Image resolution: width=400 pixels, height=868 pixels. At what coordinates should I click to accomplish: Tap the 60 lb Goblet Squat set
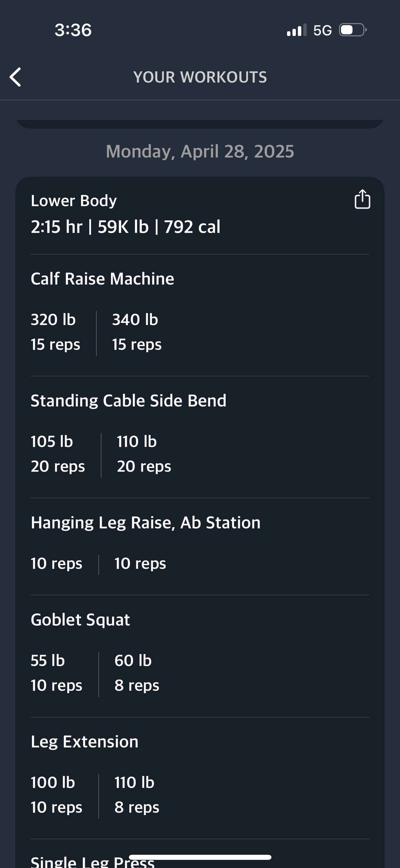tap(137, 673)
